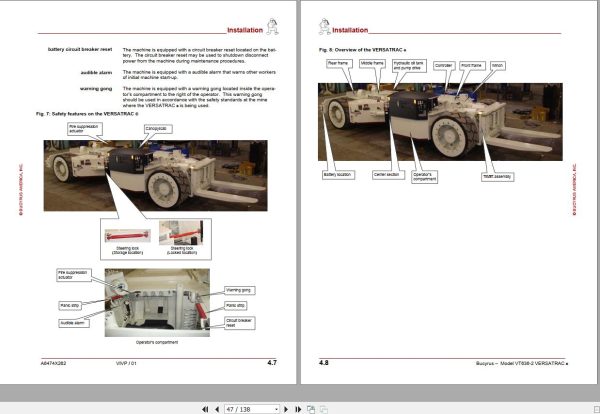Click document code A6474X282 in footer
The width and height of the screenshot is (600, 414).
[x=53, y=363]
